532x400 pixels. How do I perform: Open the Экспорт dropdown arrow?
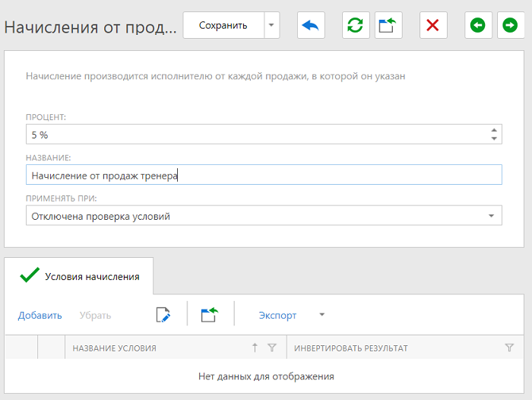point(322,314)
